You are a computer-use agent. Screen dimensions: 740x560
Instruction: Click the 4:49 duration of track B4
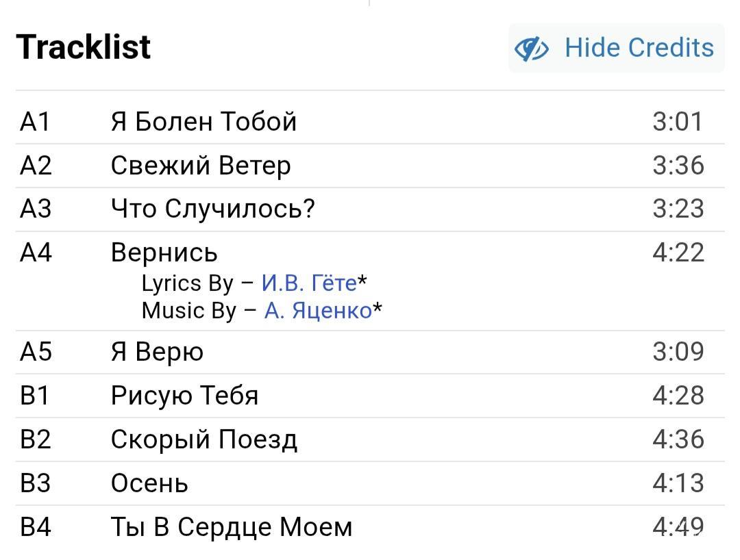tap(678, 527)
